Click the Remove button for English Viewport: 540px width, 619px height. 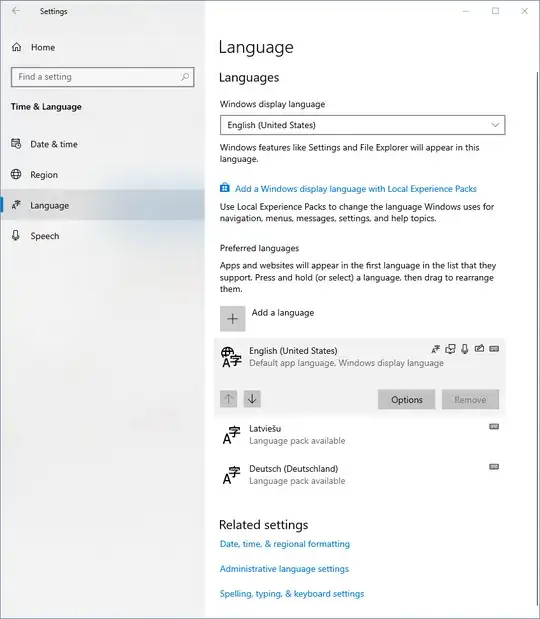tap(470, 400)
